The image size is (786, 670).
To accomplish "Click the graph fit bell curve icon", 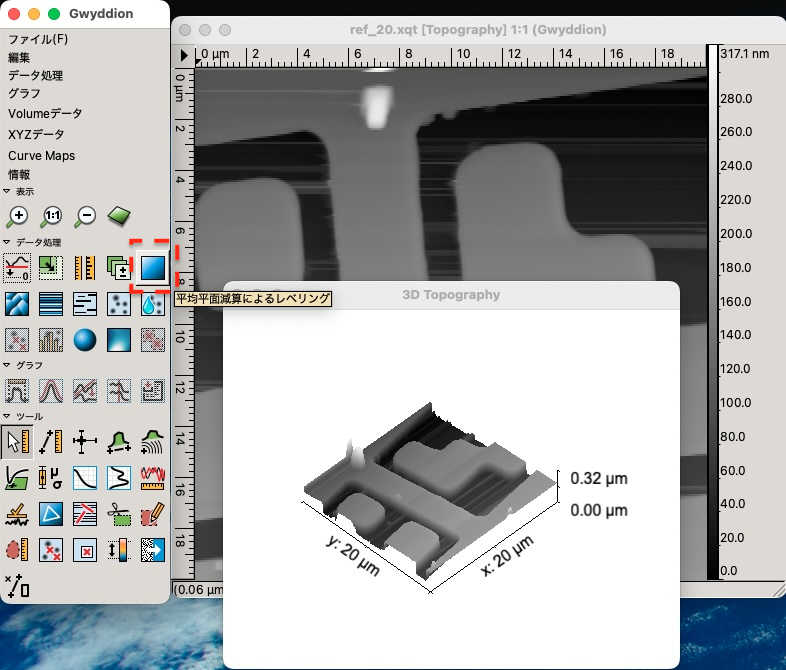I will (x=51, y=391).
